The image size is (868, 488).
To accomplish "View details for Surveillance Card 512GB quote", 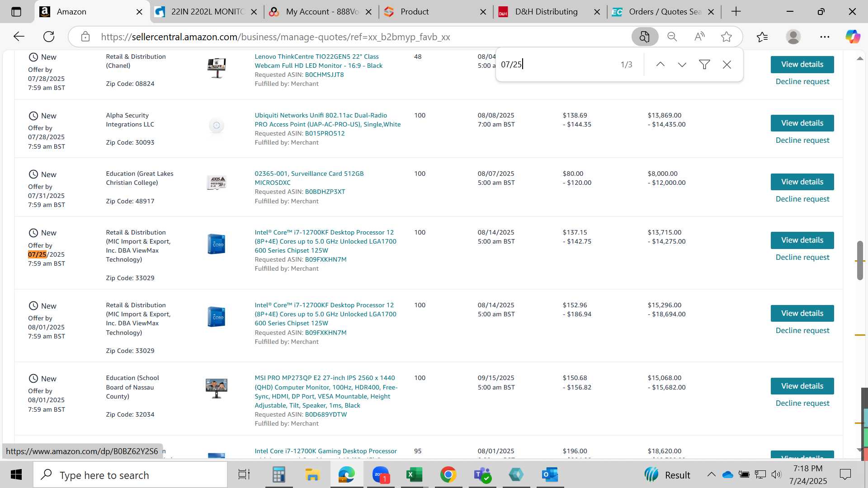I will click(x=802, y=182).
